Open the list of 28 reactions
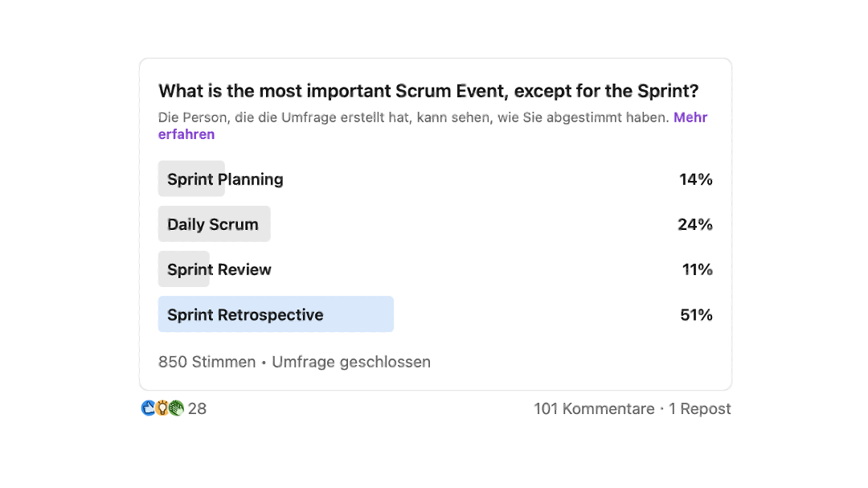Viewport: 868px width, 488px height. (x=197, y=408)
